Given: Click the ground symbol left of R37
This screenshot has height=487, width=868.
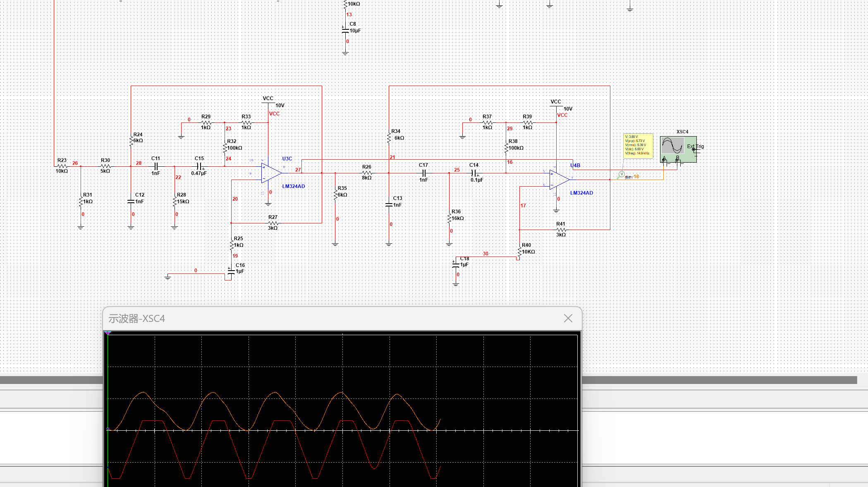Looking at the screenshot, I should (x=462, y=136).
